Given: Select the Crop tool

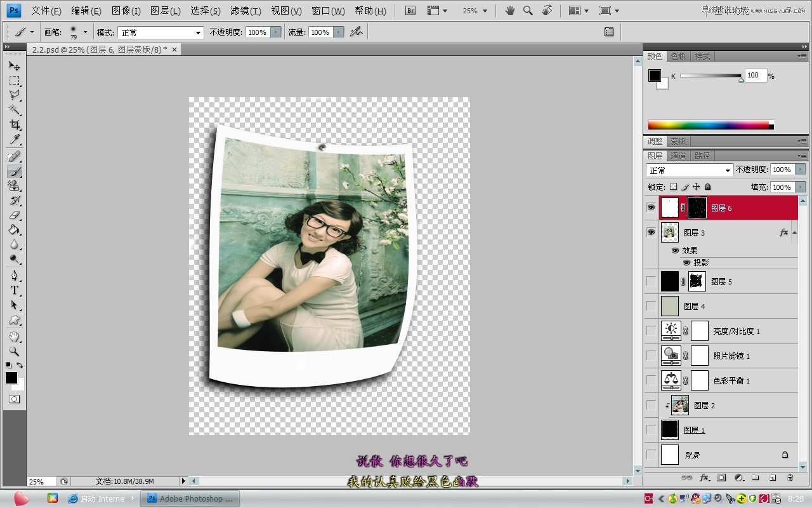Looking at the screenshot, I should [14, 125].
